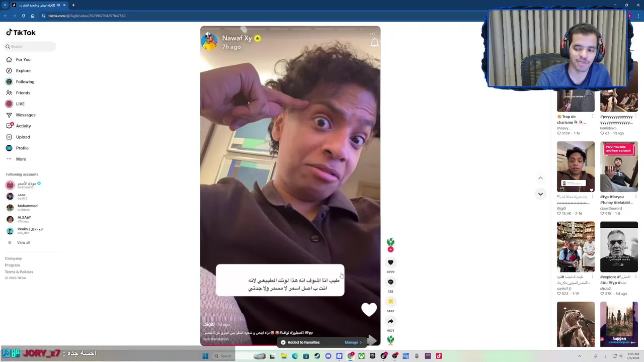Open Discord from the taskbar

coord(328,356)
